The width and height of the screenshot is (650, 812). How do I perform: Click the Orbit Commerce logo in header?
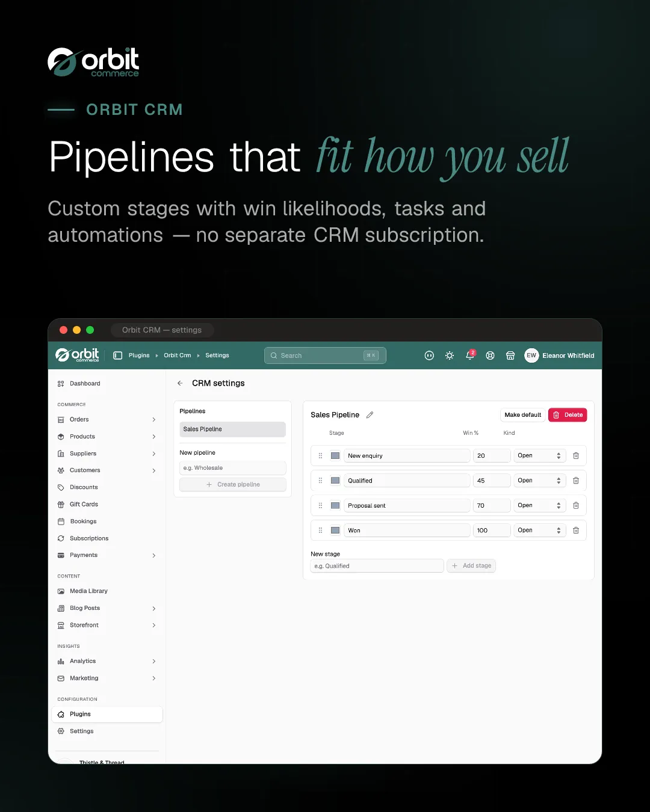point(78,355)
